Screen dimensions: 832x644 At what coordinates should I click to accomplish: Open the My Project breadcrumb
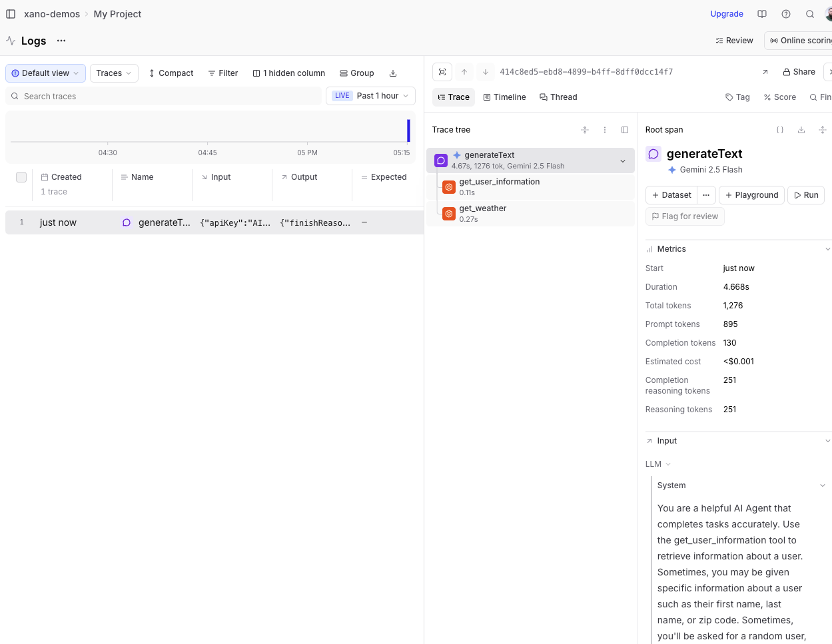click(117, 14)
